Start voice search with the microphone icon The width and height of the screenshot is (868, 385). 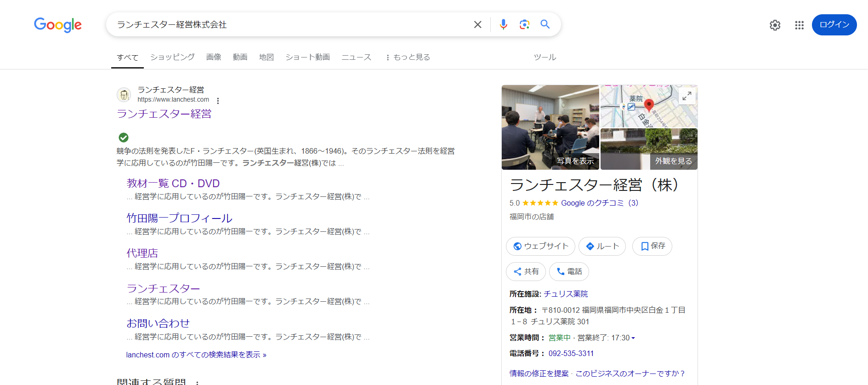pos(504,24)
